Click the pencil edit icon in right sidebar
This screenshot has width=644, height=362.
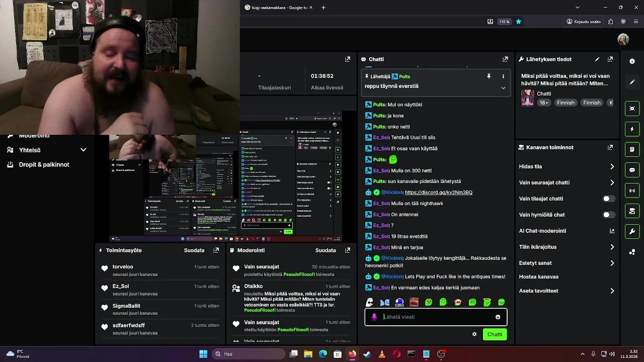tap(632, 82)
